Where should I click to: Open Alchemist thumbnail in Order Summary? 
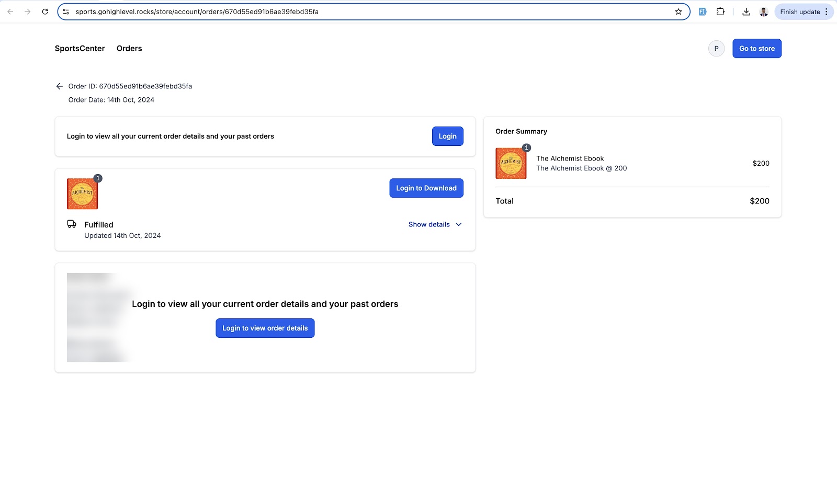[511, 163]
